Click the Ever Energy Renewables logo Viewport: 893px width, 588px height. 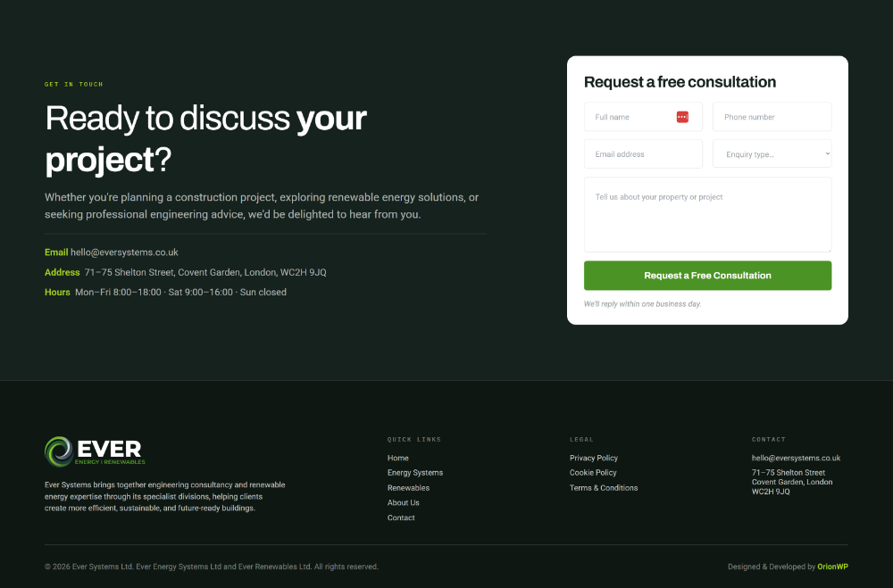pos(96,451)
